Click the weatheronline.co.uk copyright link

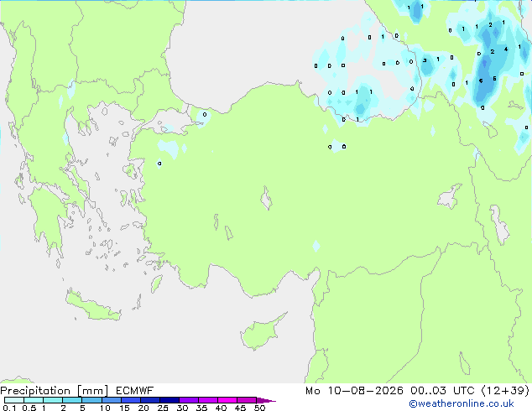(462, 404)
